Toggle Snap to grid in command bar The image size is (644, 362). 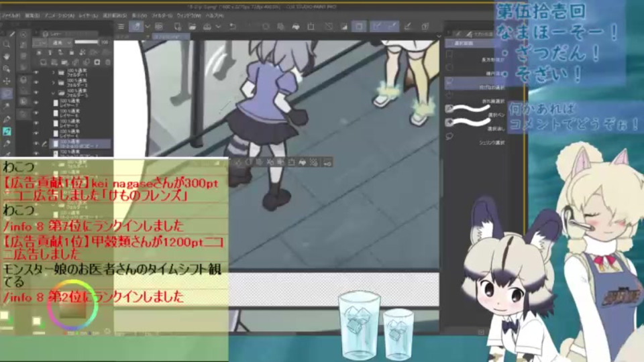coord(408,27)
